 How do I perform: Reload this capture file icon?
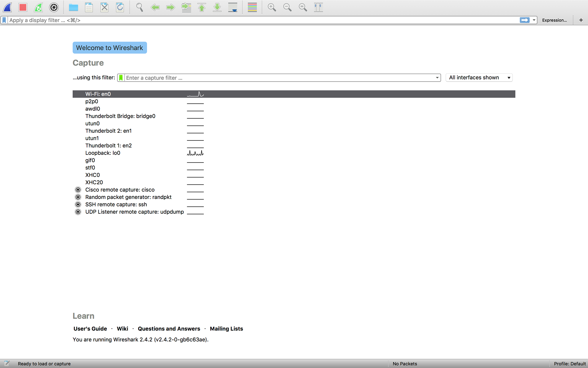click(x=120, y=7)
